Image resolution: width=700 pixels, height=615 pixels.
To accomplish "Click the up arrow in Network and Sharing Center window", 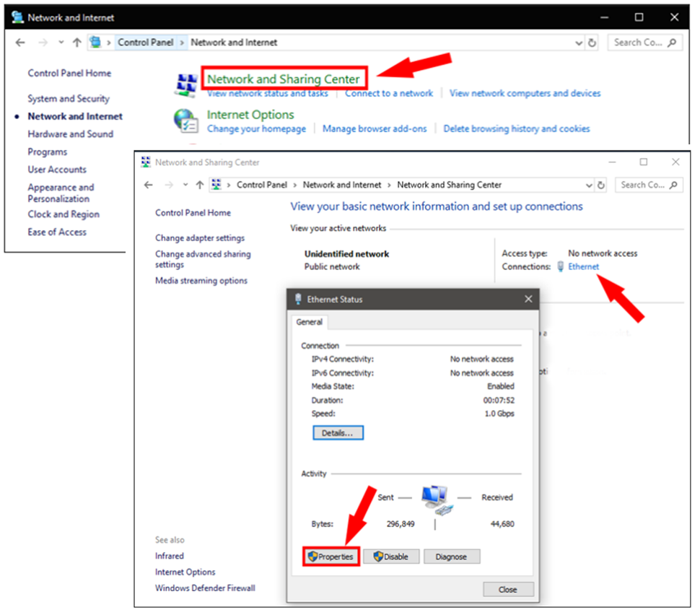I will [x=200, y=185].
